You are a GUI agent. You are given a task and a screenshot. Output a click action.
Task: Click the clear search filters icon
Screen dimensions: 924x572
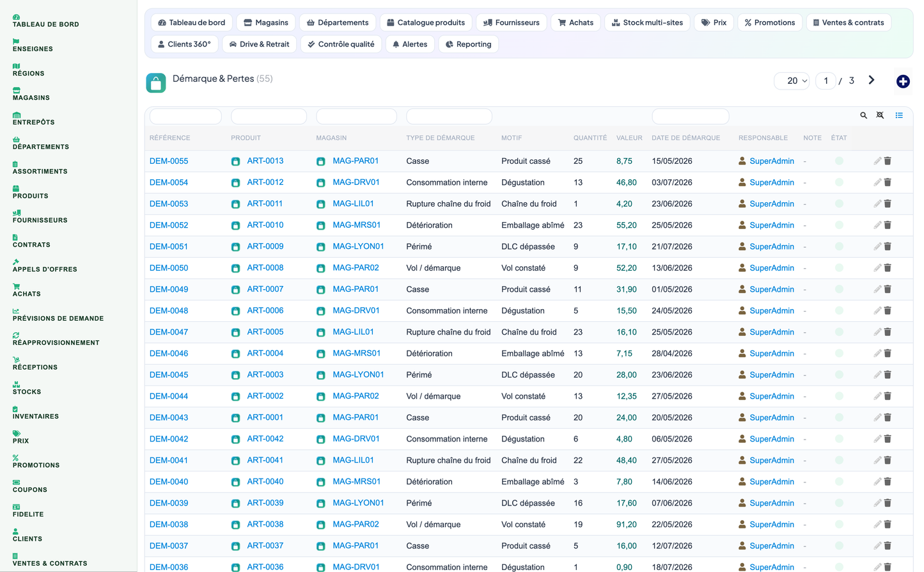pyautogui.click(x=880, y=116)
